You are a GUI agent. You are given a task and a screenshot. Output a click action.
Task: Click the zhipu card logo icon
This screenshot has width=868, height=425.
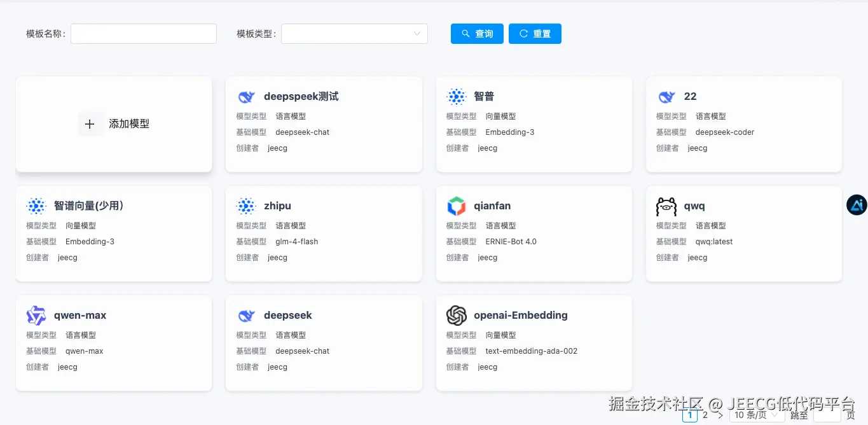pyautogui.click(x=246, y=206)
